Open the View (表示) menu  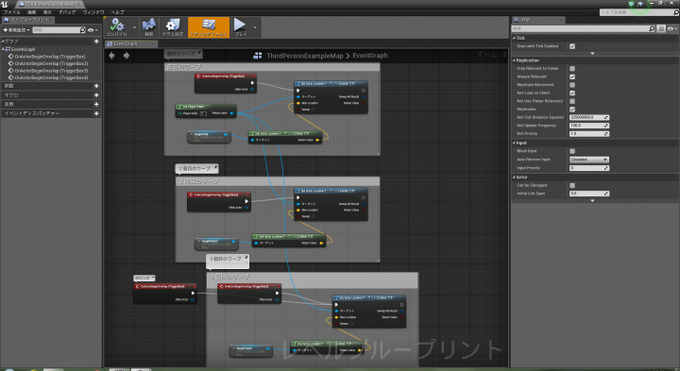point(47,12)
